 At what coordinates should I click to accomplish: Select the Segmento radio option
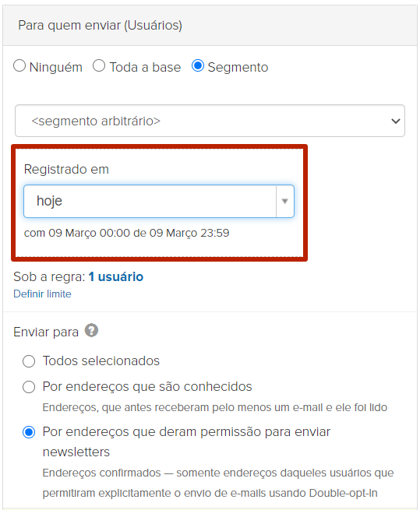click(198, 65)
